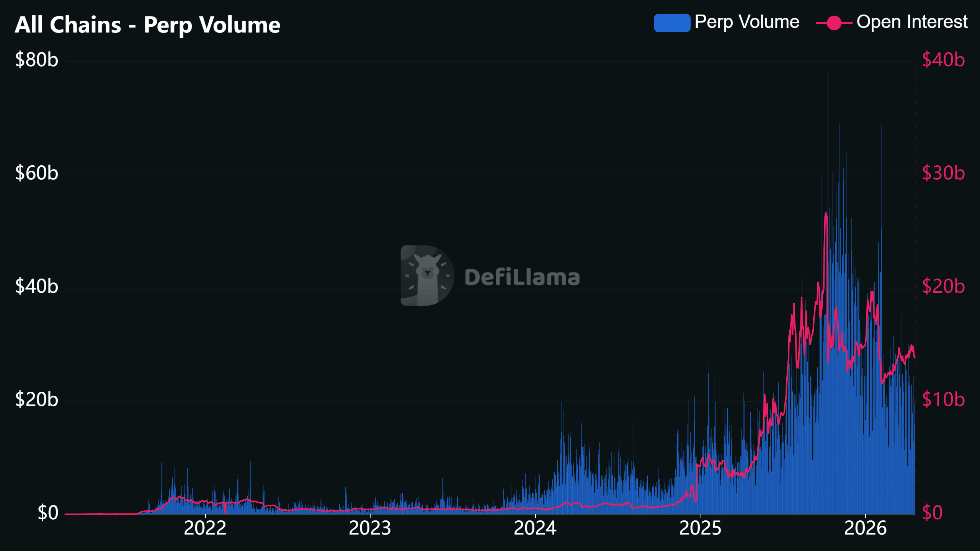Click the pink Open Interest legend marker

pyautogui.click(x=834, y=23)
